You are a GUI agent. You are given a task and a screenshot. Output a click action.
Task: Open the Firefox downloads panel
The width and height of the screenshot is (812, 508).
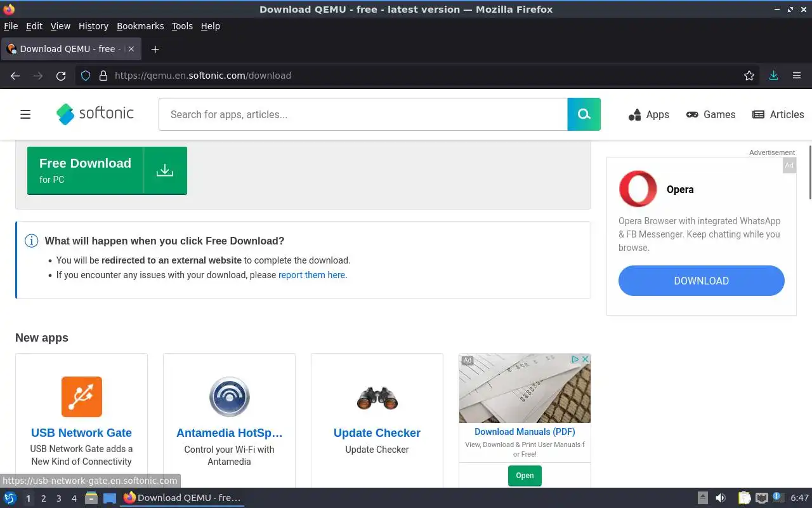coord(773,76)
